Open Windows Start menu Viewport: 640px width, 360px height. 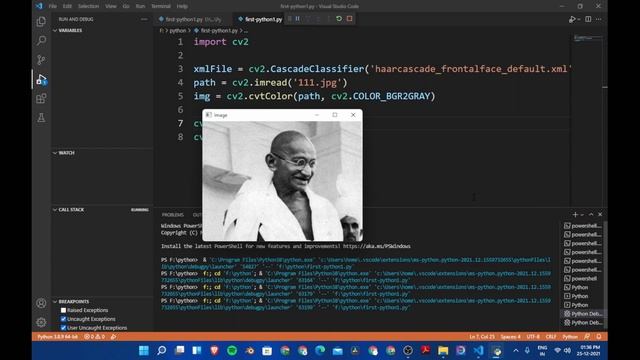(x=144, y=351)
